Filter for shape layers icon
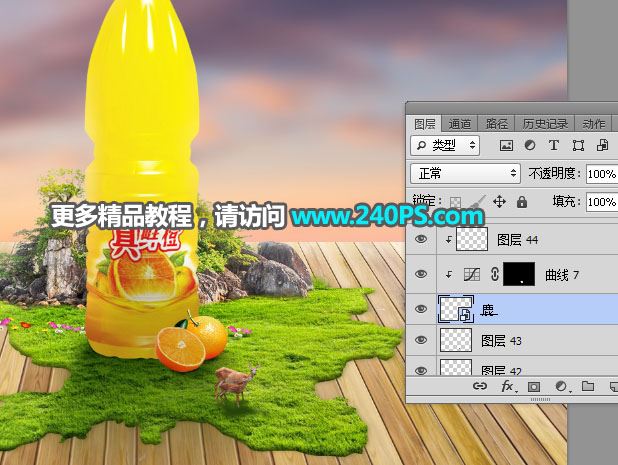Viewport: 618px width, 465px height. pyautogui.click(x=578, y=145)
